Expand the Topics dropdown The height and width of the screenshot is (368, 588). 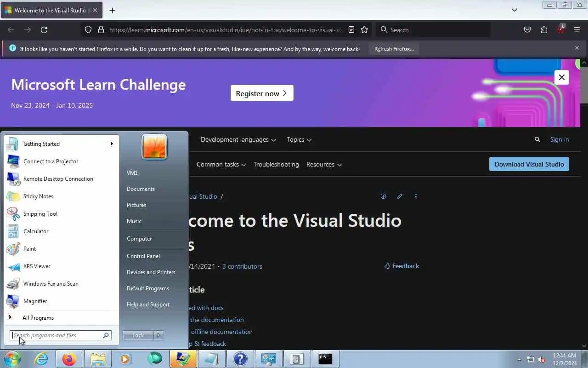coord(299,139)
